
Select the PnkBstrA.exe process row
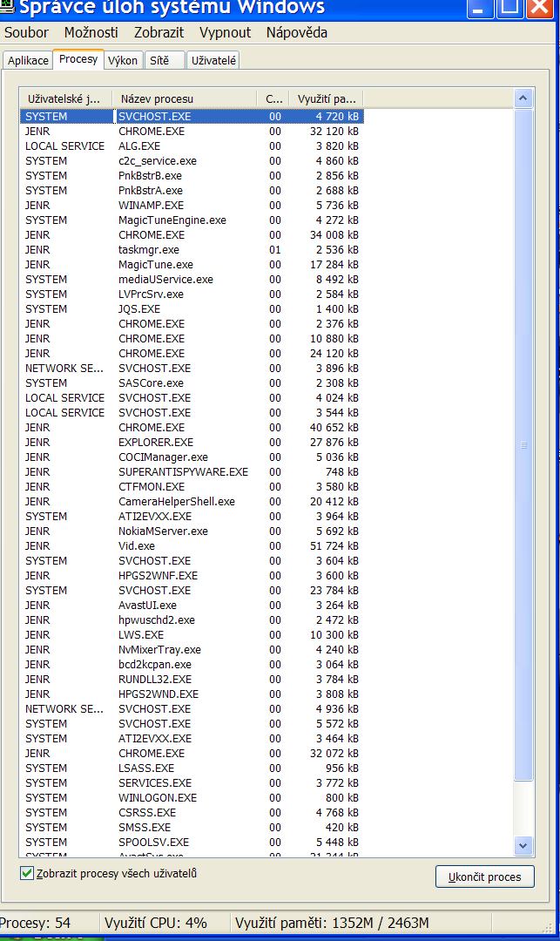click(x=192, y=190)
